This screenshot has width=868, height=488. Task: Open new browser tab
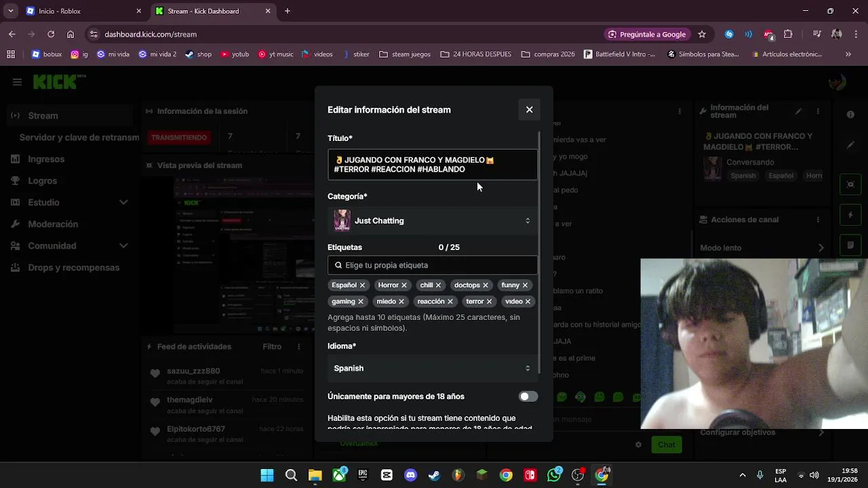(x=288, y=11)
